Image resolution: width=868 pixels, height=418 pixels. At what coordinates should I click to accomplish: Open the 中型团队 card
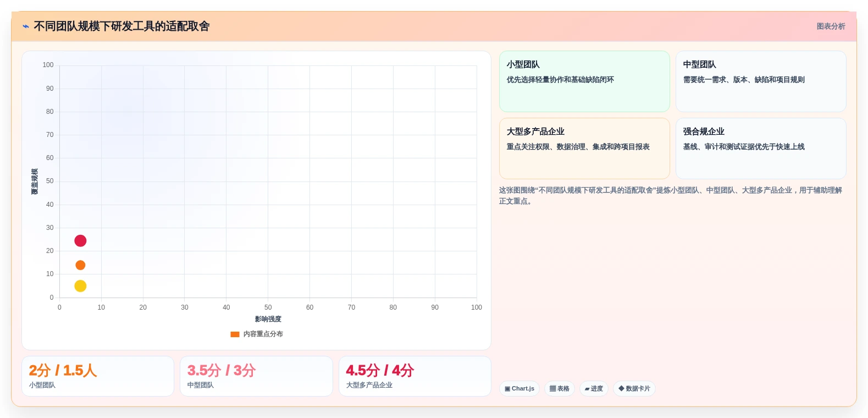coord(761,81)
